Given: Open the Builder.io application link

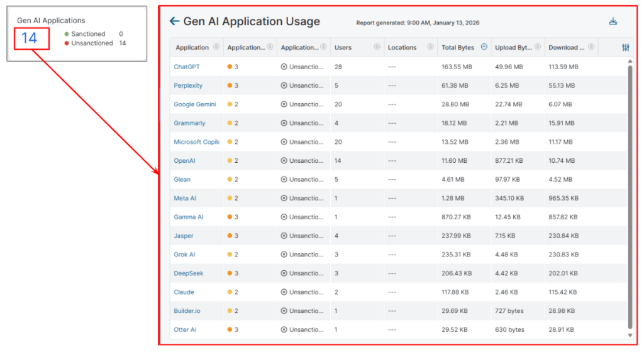Looking at the screenshot, I should click(x=187, y=311).
